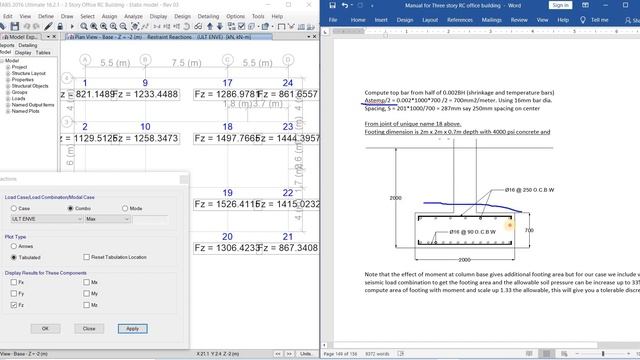Expand the Loads tree node
Image resolution: width=640 pixels, height=360 pixels.
click(x=8, y=98)
